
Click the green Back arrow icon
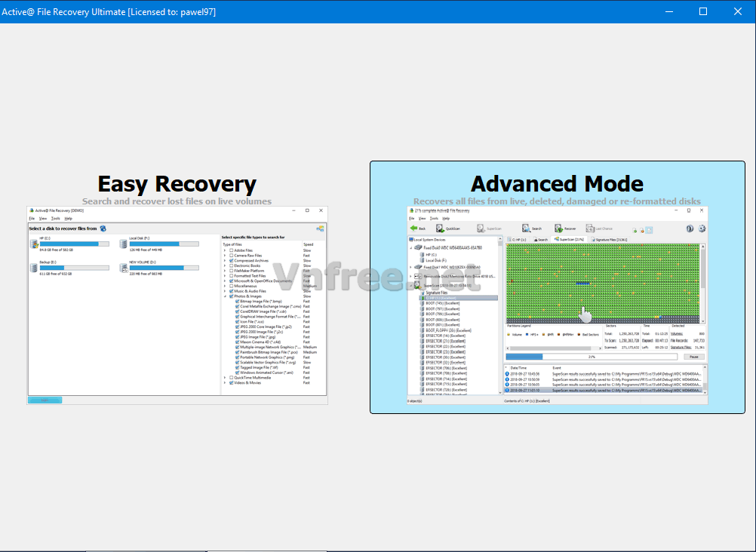[414, 228]
